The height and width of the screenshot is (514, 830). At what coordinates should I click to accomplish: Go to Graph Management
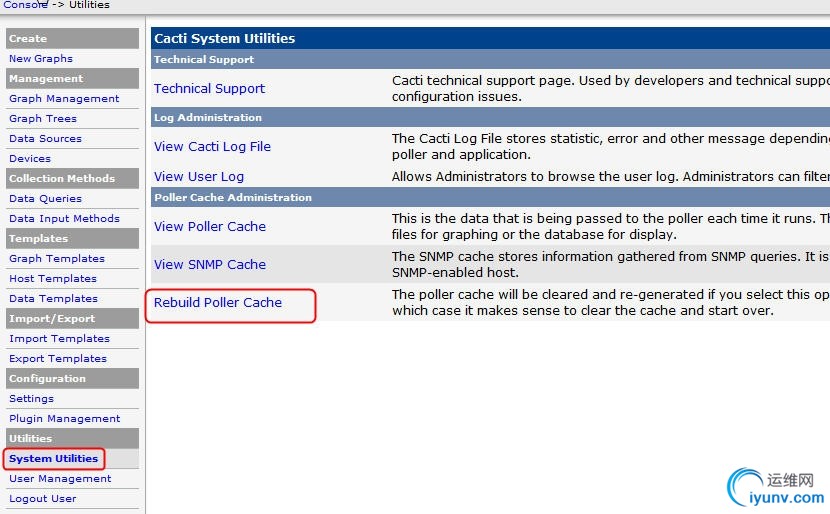click(x=64, y=98)
